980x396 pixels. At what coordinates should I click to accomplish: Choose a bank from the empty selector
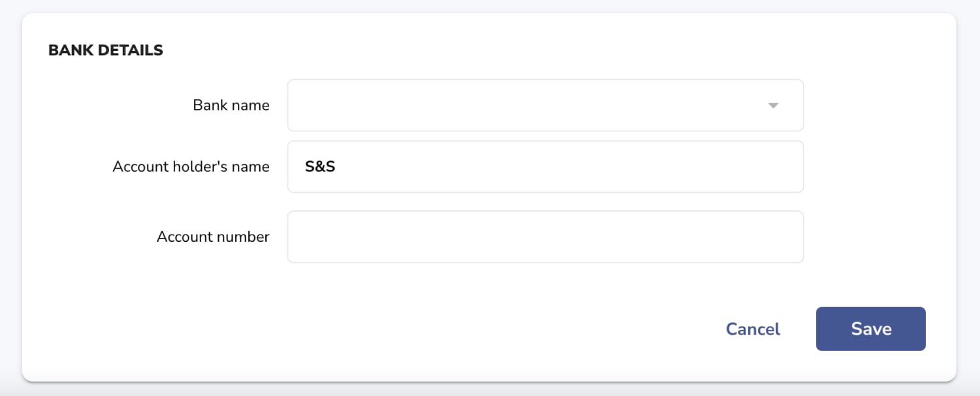(x=546, y=105)
